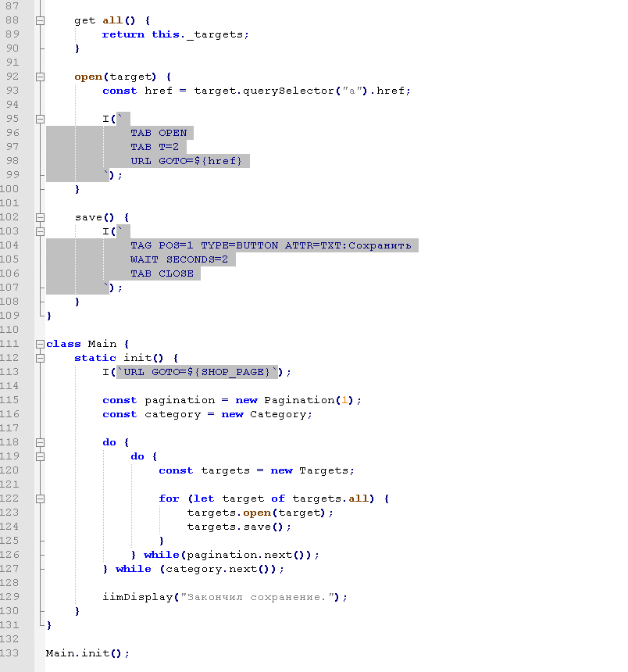Click 'querySelector' in the const href line
Image resolution: width=628 pixels, height=672 pixels.
click(x=289, y=91)
